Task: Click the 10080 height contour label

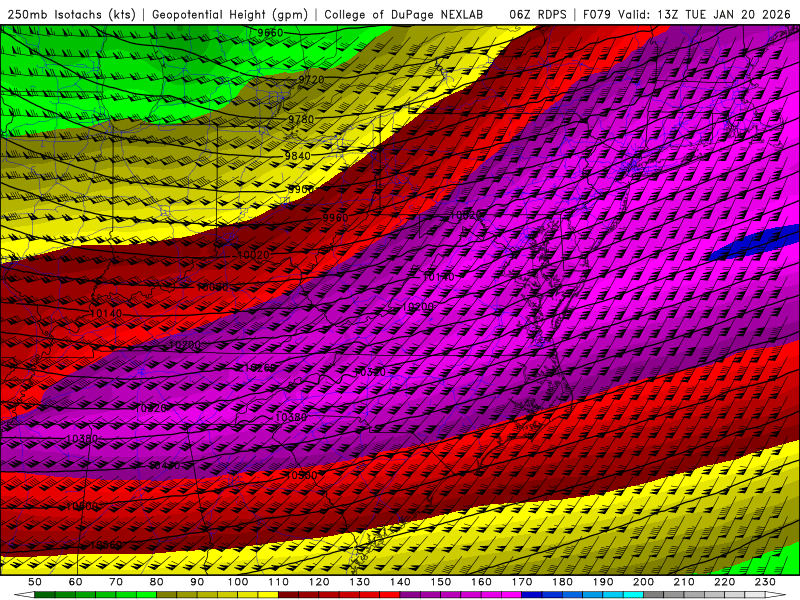Action: click(x=213, y=287)
